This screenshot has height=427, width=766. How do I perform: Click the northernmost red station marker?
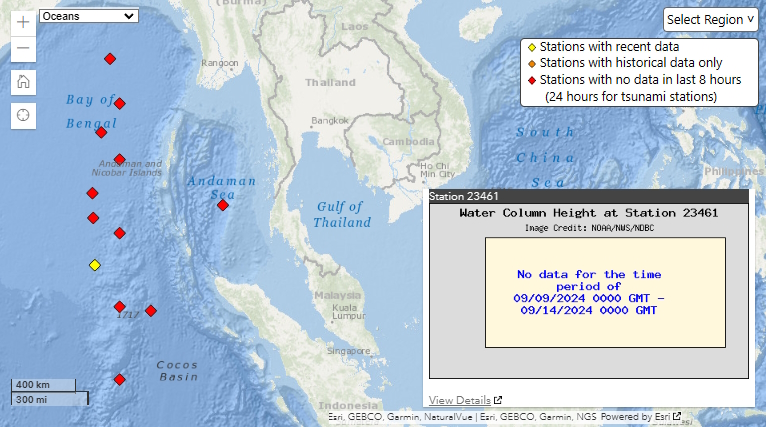[110, 59]
